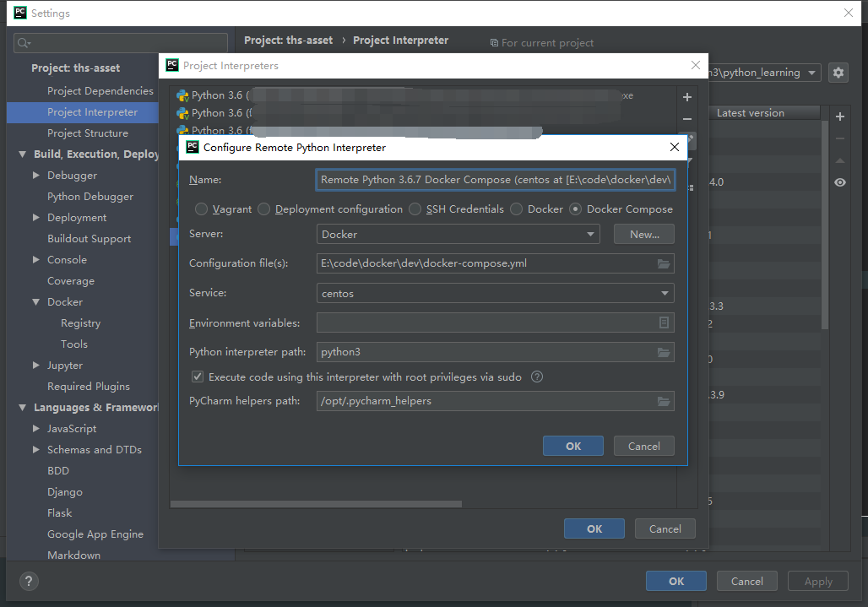Screen dimensions: 868x607
Task: Click OK in Project Interpreters dialog
Action: coord(594,529)
